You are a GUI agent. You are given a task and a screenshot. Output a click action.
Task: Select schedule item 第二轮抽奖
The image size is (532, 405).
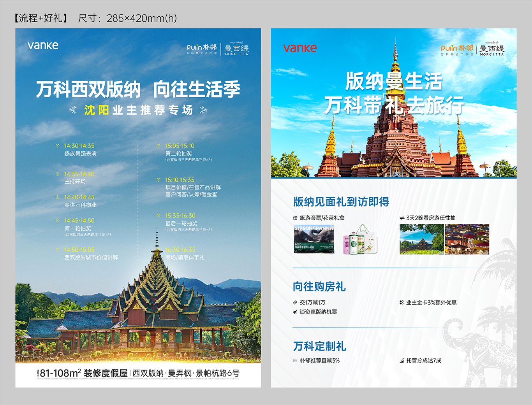[x=179, y=154]
